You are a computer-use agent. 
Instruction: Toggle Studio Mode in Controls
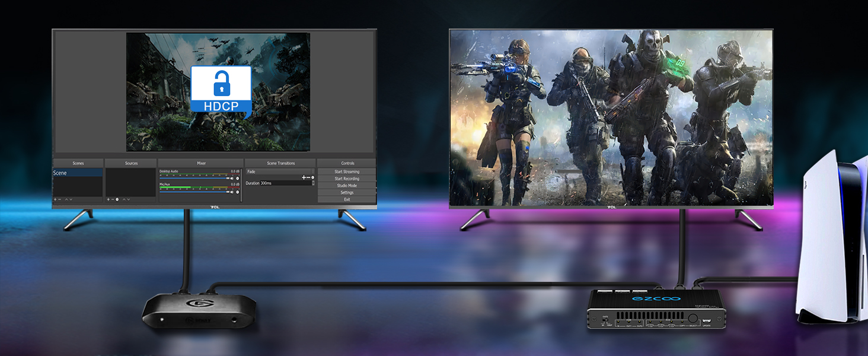[x=347, y=186]
